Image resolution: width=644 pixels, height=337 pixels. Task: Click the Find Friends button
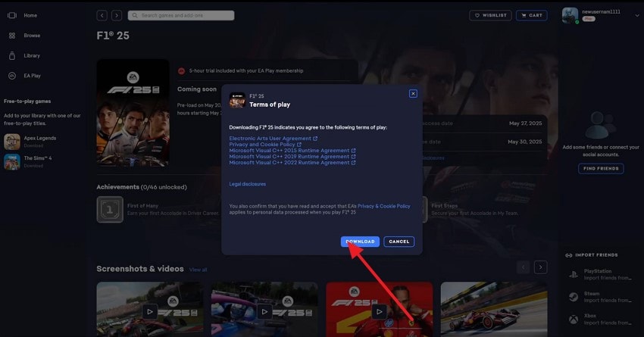point(601,168)
